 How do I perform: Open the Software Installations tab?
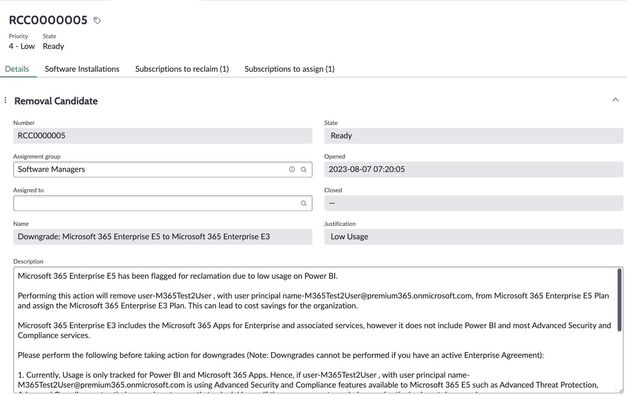pos(82,69)
